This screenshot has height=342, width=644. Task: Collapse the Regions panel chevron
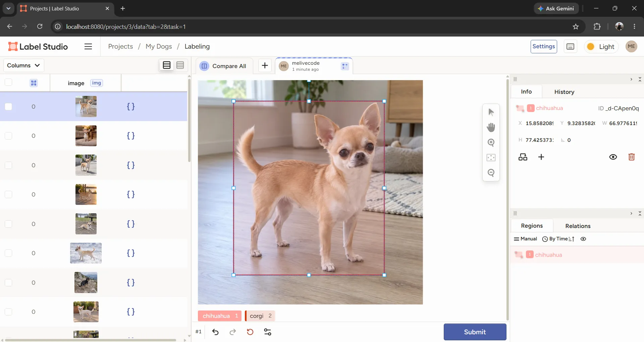[631, 214]
